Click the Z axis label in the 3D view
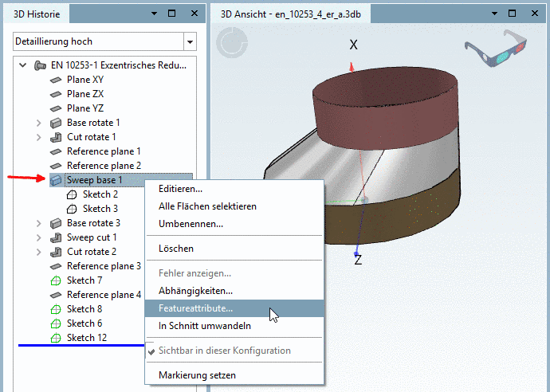This screenshot has width=550, height=392. click(x=358, y=261)
